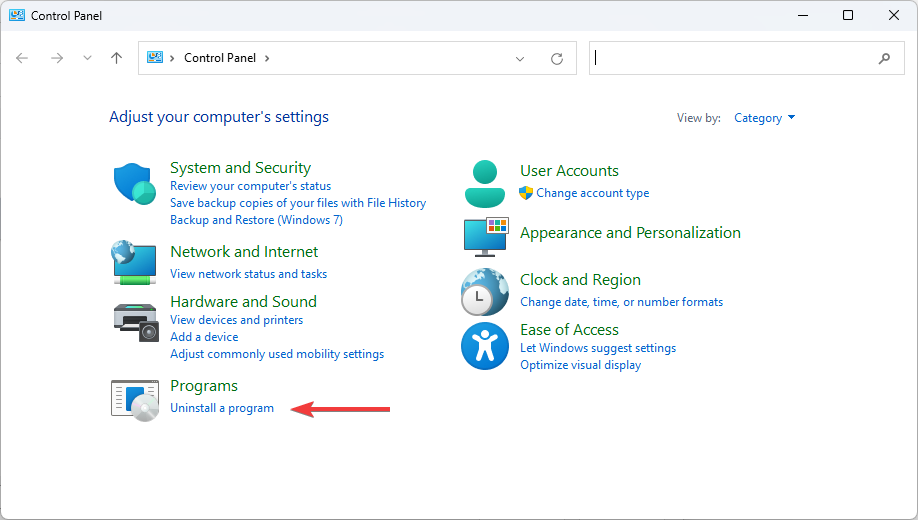Open the Appearance and Personalization monitor icon

pyautogui.click(x=486, y=237)
